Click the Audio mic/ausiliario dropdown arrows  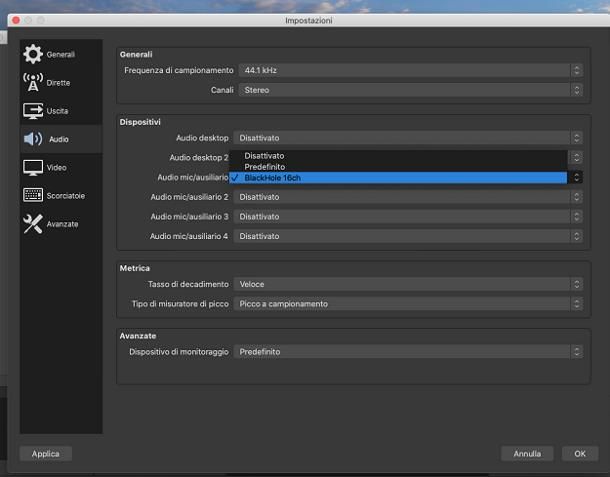(577, 177)
